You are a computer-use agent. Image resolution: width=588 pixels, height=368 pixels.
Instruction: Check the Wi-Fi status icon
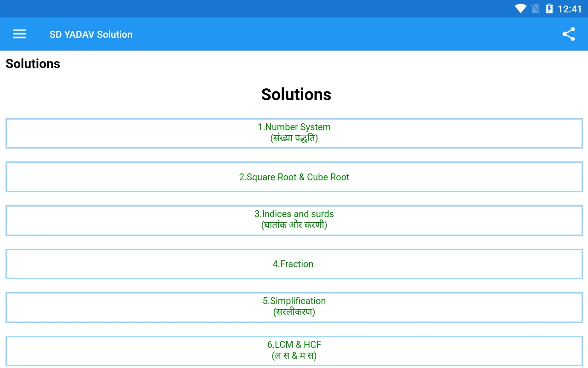click(x=520, y=9)
